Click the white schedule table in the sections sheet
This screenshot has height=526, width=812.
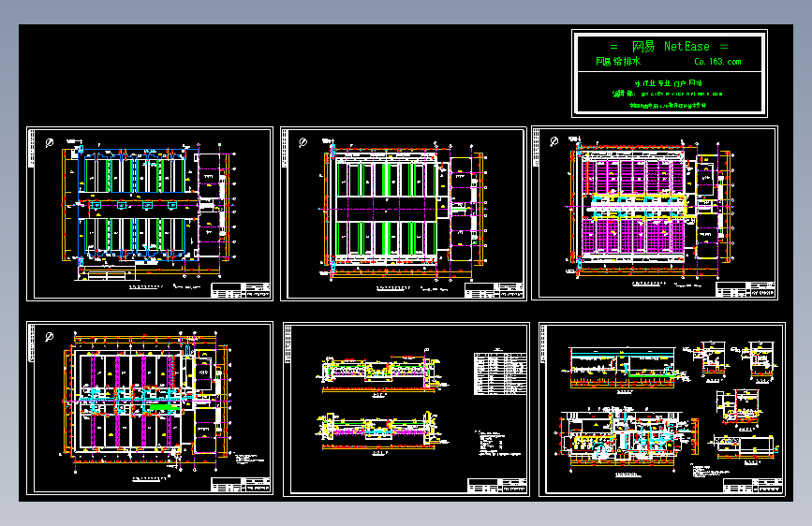[500, 373]
